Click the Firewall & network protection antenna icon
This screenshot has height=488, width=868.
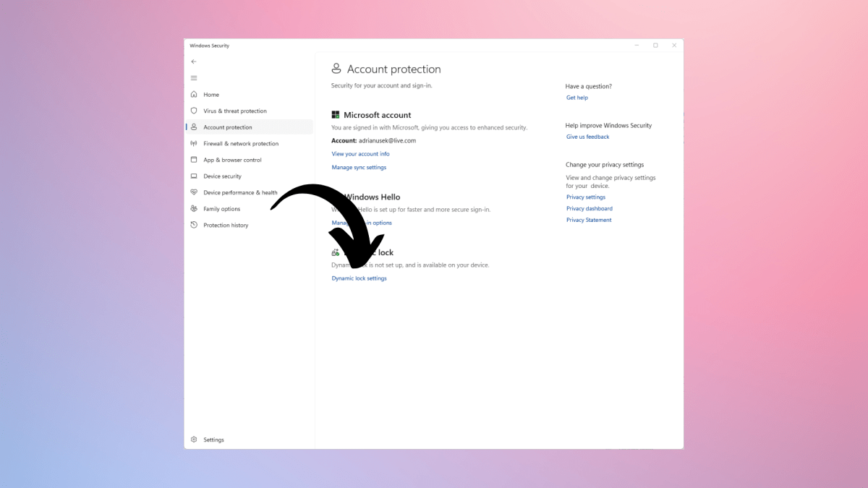coord(194,143)
